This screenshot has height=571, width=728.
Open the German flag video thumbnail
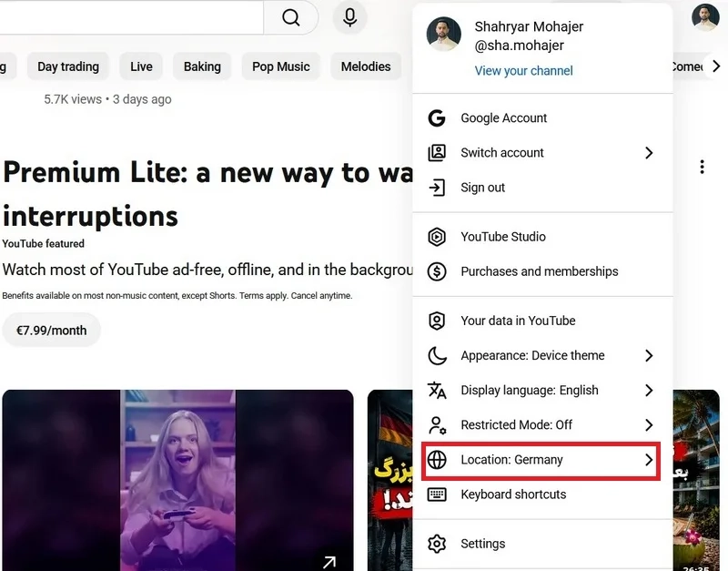point(390,481)
